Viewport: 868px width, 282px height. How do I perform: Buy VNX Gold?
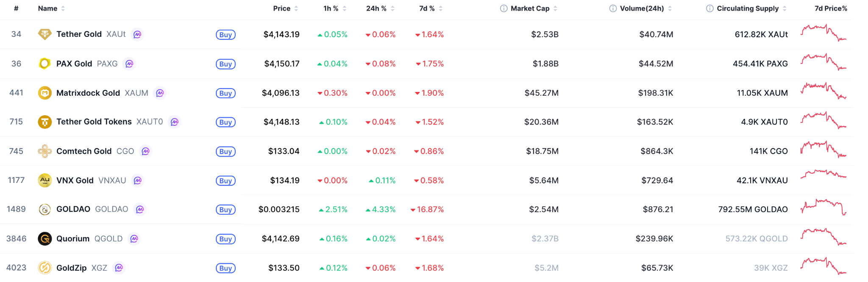tap(225, 181)
